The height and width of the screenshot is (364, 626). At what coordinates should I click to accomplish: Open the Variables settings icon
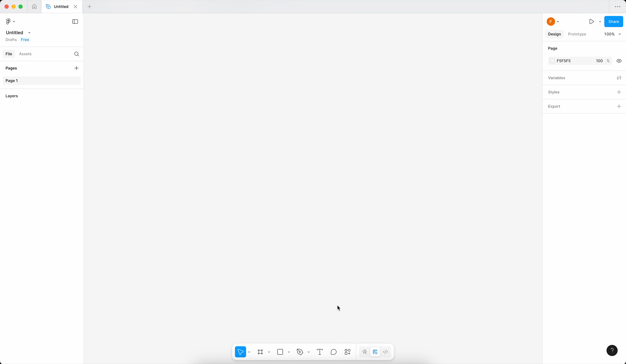(619, 78)
